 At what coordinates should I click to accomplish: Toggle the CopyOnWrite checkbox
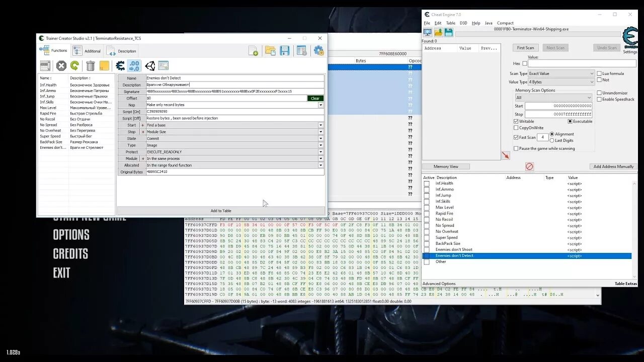pos(516,128)
